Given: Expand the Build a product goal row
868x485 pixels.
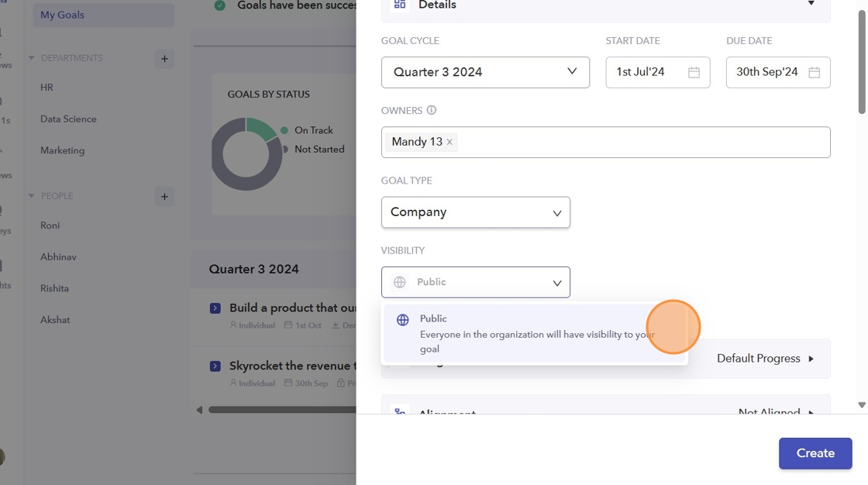Looking at the screenshot, I should click(x=215, y=308).
